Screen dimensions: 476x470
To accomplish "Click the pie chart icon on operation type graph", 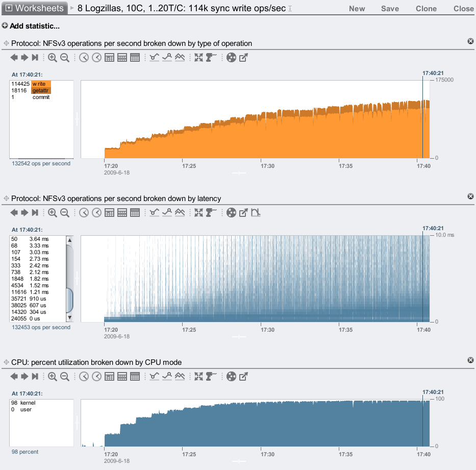I will click(x=231, y=58).
